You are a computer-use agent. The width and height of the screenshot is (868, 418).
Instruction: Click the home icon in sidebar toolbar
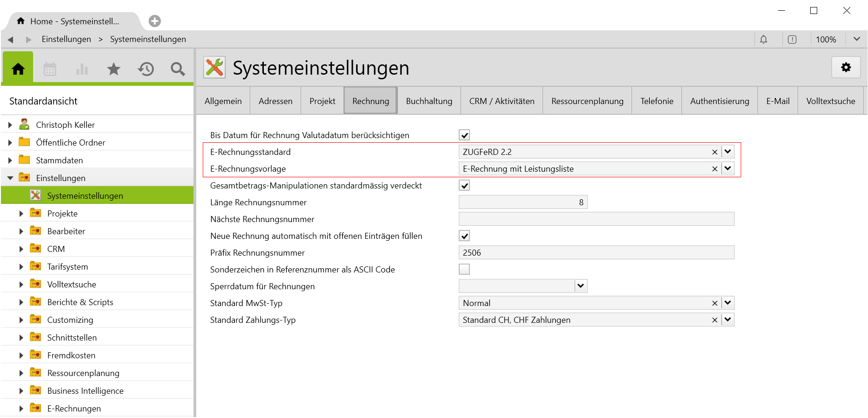18,69
